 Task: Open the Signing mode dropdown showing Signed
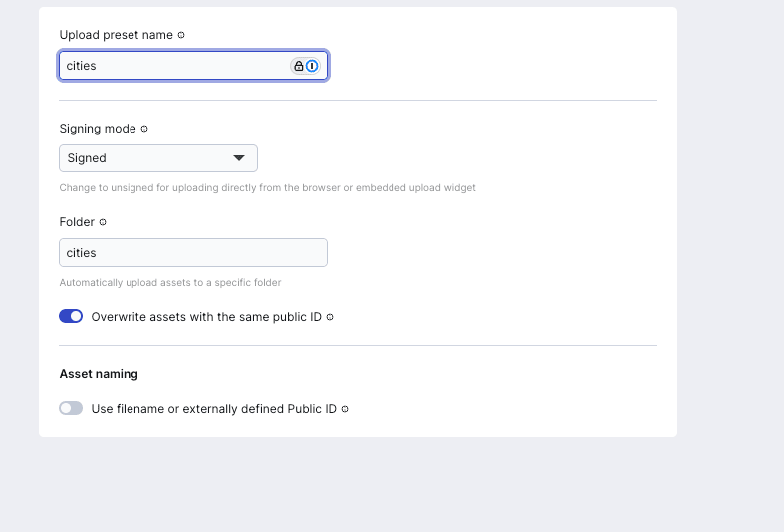(158, 158)
